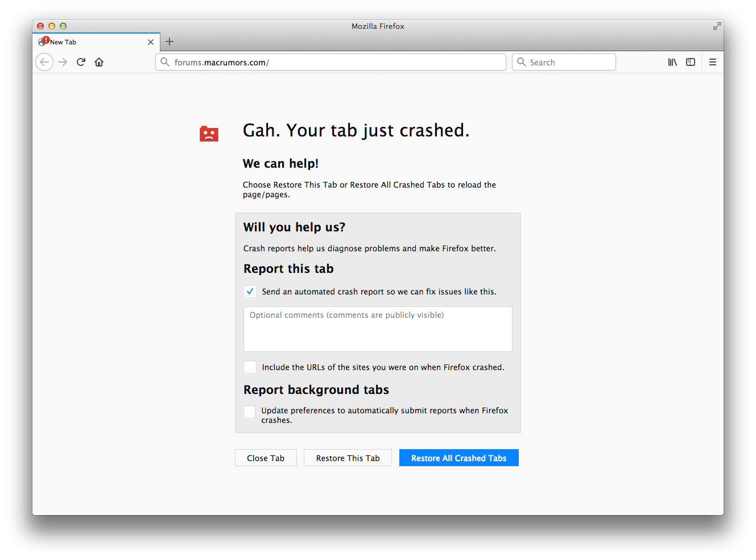The image size is (756, 560).
Task: Click Restore All Crashed Tabs button
Action: click(x=459, y=458)
